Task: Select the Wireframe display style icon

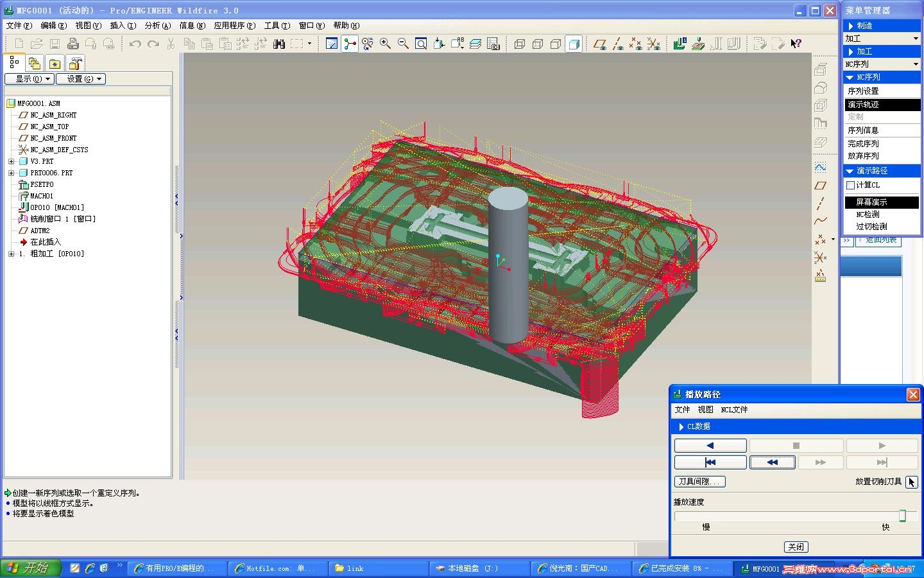Action: pyautogui.click(x=520, y=44)
